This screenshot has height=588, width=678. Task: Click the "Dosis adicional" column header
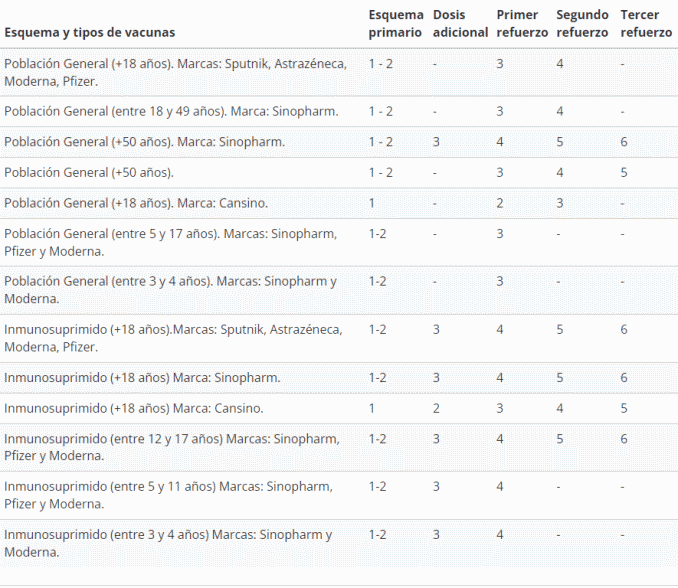pos(456,24)
